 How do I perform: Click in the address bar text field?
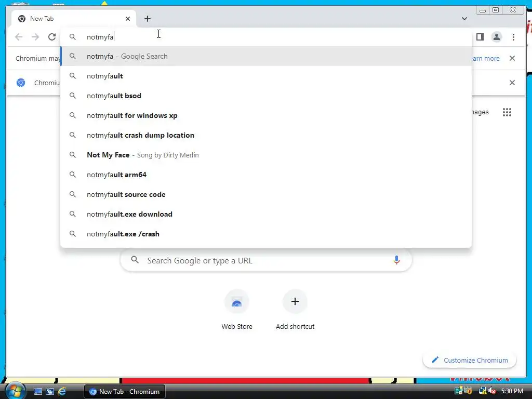click(x=266, y=37)
